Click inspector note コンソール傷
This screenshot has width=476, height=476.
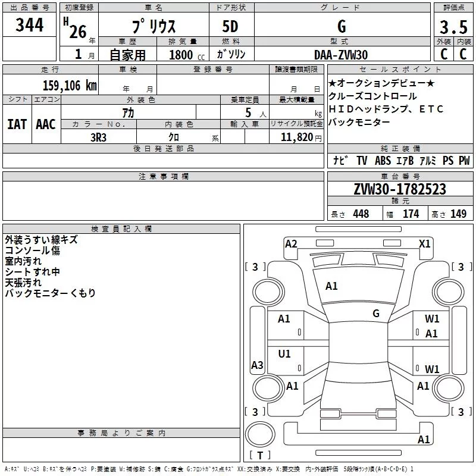33,250
